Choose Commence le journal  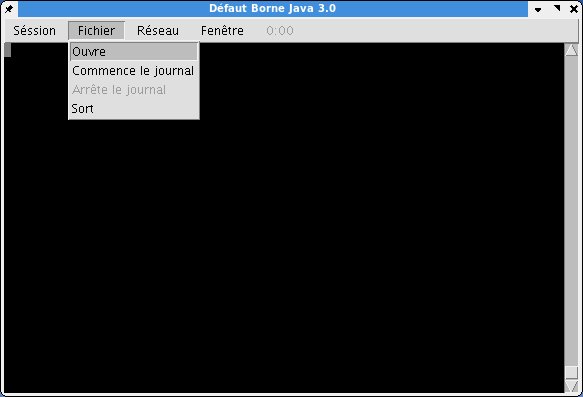134,71
